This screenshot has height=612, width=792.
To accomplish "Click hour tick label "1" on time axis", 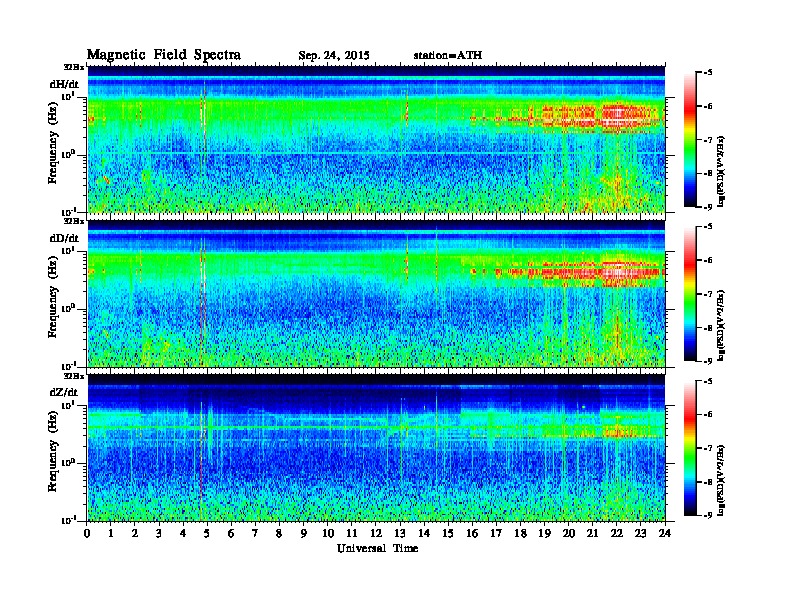I will coord(111,533).
